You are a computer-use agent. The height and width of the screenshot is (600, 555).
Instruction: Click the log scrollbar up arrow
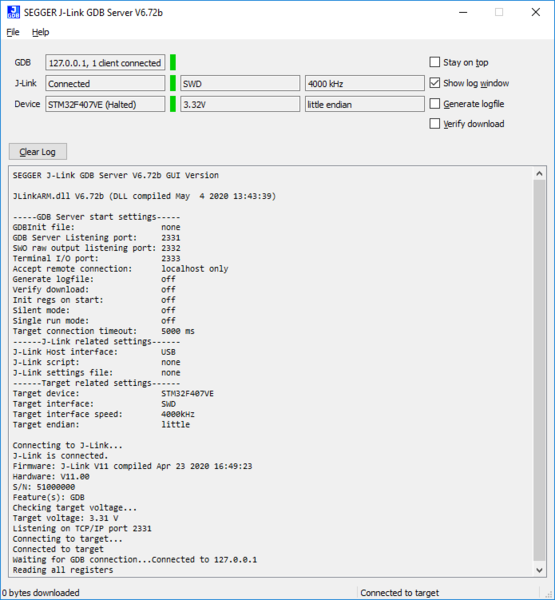tap(539, 174)
